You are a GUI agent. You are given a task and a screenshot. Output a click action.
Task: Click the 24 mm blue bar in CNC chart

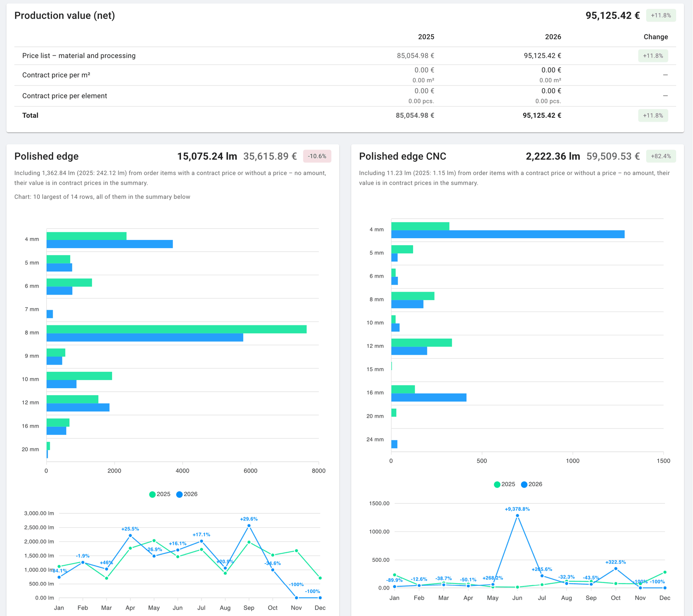(394, 444)
